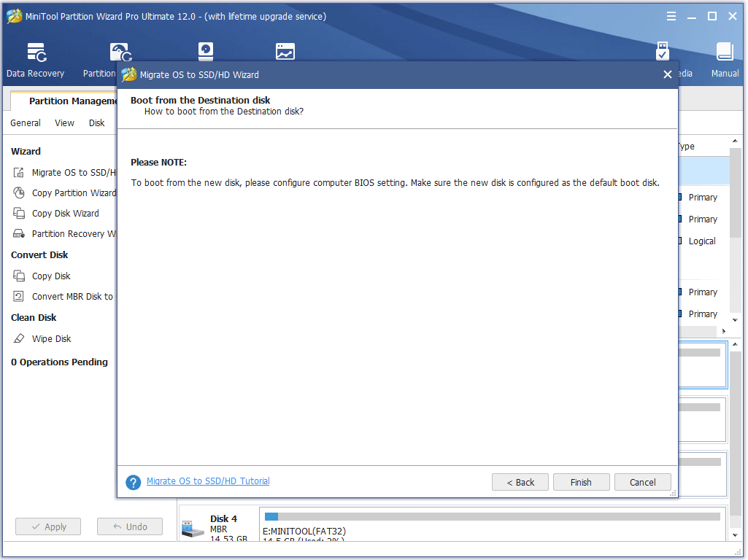Click the Finish button
Image resolution: width=748 pixels, height=560 pixels.
[581, 482]
